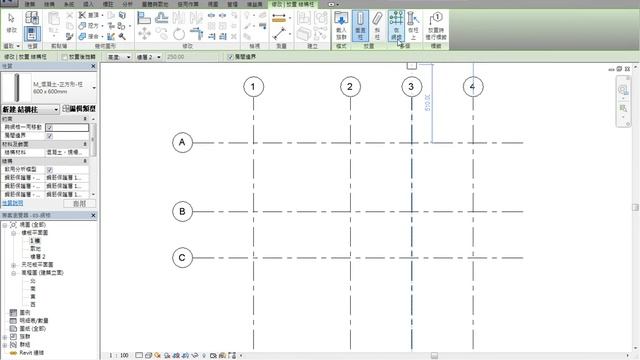Click the 1:100 view scale button
640x360 pixels.
(119, 356)
